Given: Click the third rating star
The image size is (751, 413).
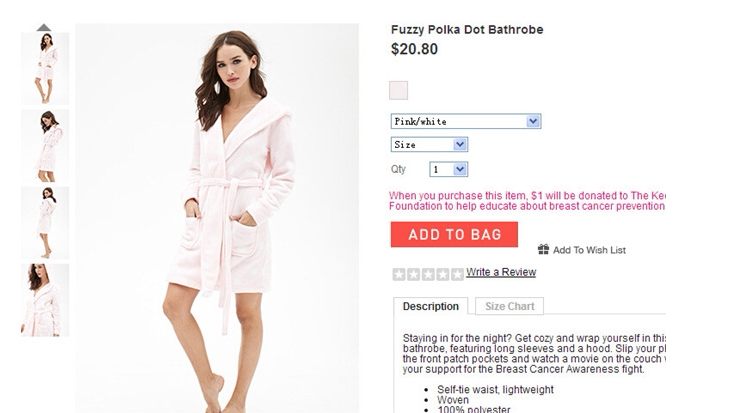Looking at the screenshot, I should coord(427,273).
